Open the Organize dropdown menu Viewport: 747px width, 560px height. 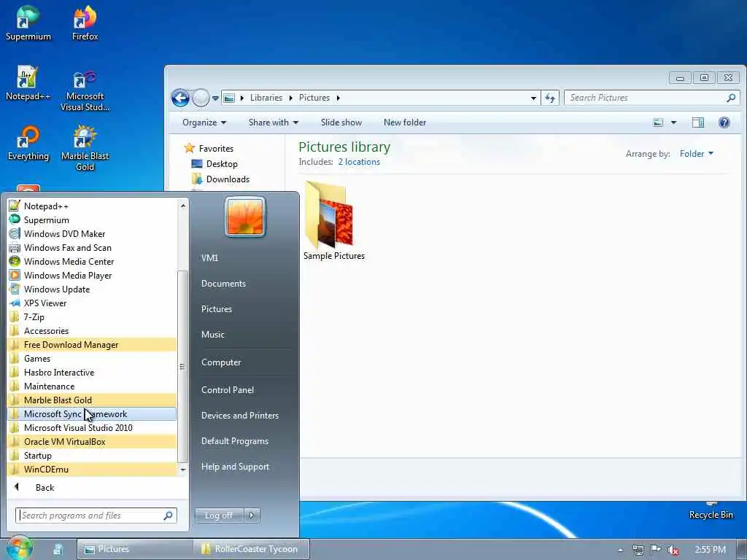click(x=204, y=122)
